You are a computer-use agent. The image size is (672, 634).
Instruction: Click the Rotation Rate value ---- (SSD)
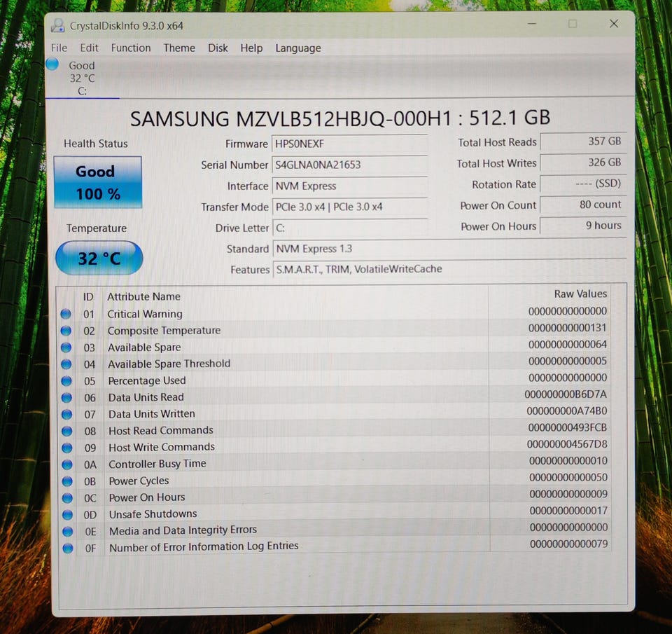point(583,183)
